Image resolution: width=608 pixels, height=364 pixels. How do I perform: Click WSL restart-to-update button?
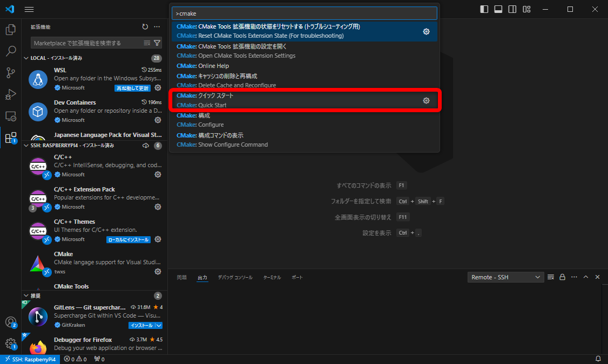coord(133,88)
